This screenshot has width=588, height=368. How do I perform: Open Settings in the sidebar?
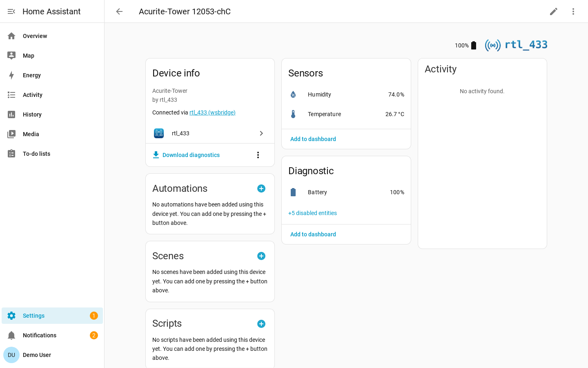(52, 316)
